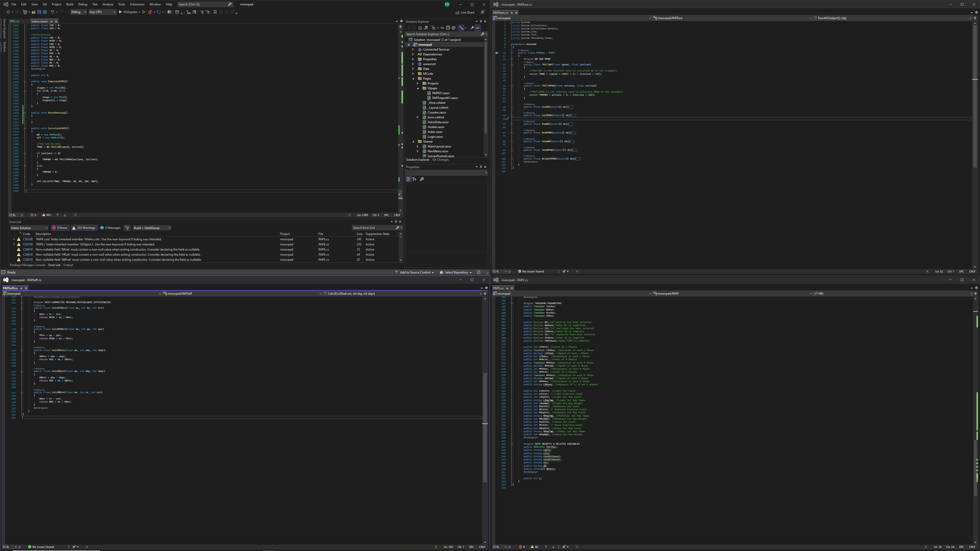Click Property Pages key icon in Properties panel

coord(422,179)
